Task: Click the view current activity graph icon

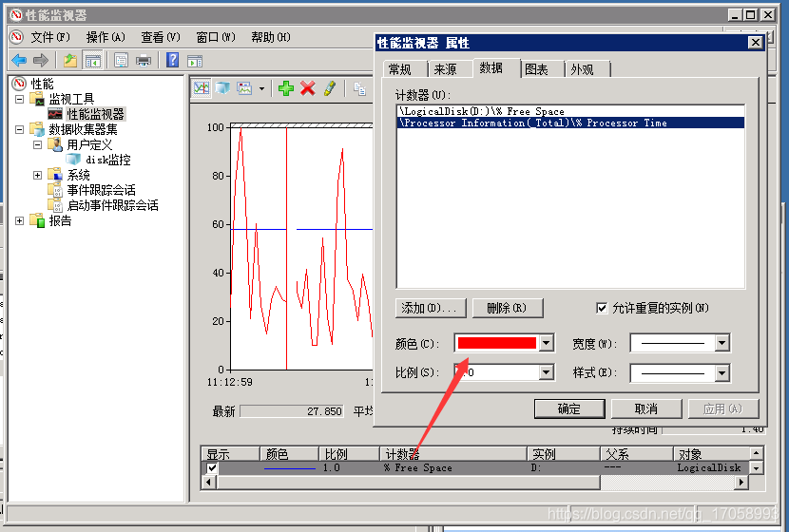Action: (202, 88)
